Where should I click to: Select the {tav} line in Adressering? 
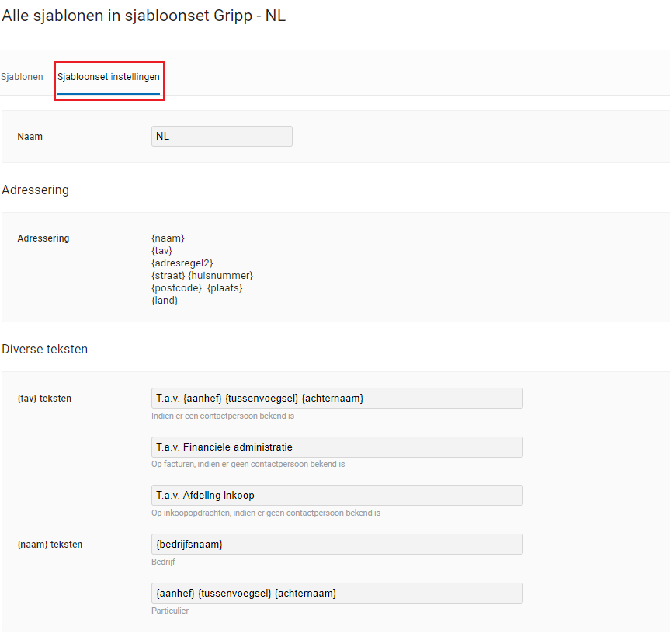click(162, 251)
